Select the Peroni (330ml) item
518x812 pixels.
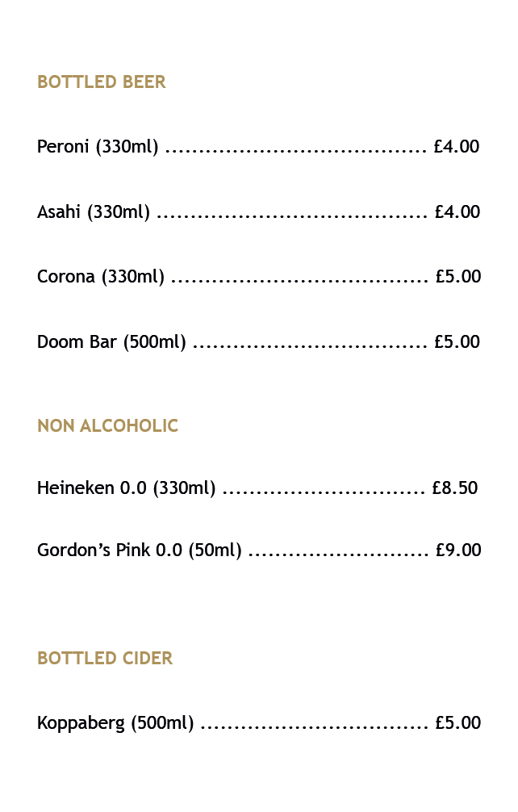tap(98, 147)
